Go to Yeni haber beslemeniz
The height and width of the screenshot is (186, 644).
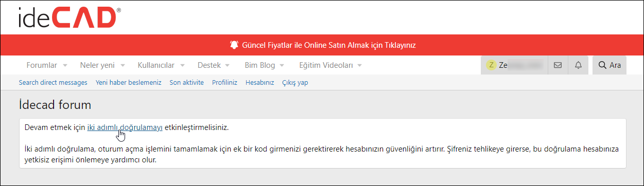(129, 82)
